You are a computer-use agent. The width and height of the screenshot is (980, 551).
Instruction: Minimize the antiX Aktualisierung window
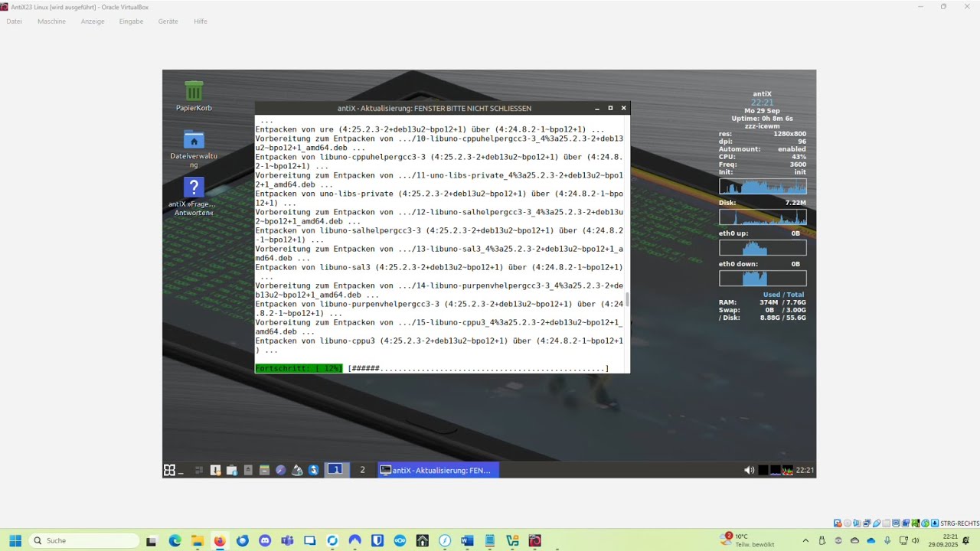(x=597, y=108)
